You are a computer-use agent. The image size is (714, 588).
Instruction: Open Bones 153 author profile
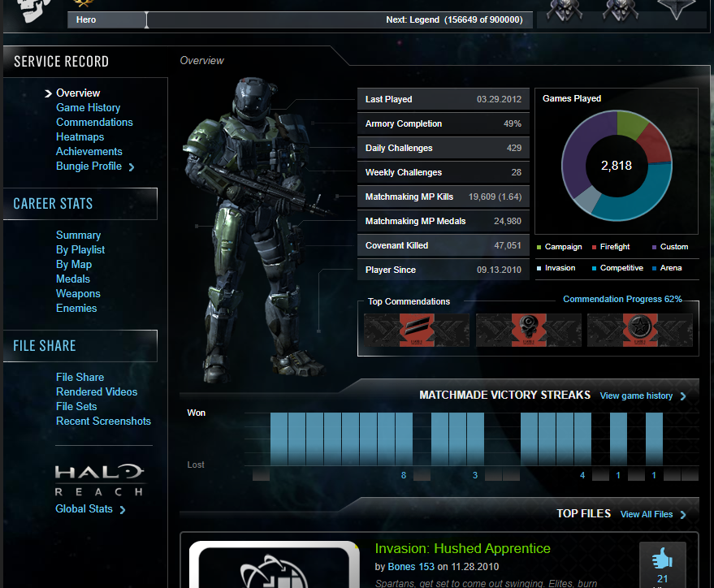coord(411,567)
